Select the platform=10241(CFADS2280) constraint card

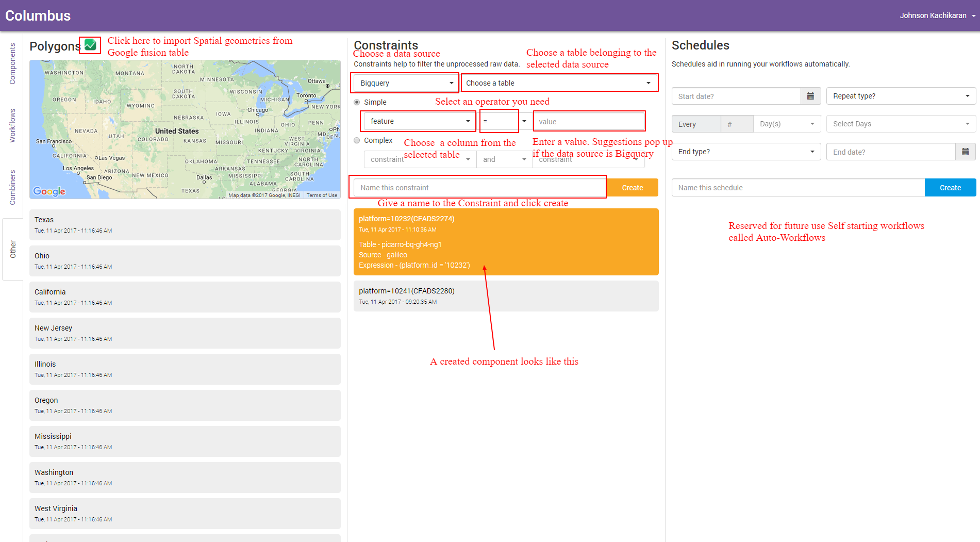coord(506,296)
